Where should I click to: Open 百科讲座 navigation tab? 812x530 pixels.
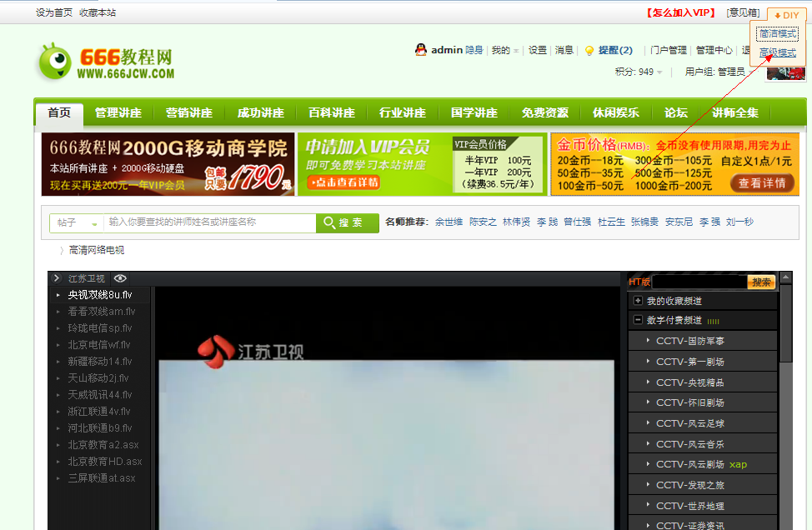pyautogui.click(x=332, y=112)
